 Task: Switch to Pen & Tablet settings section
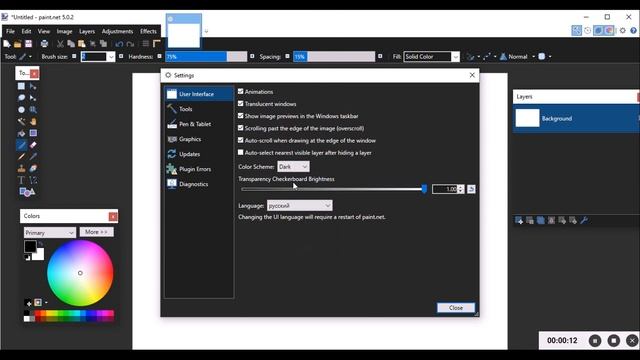[x=199, y=124]
